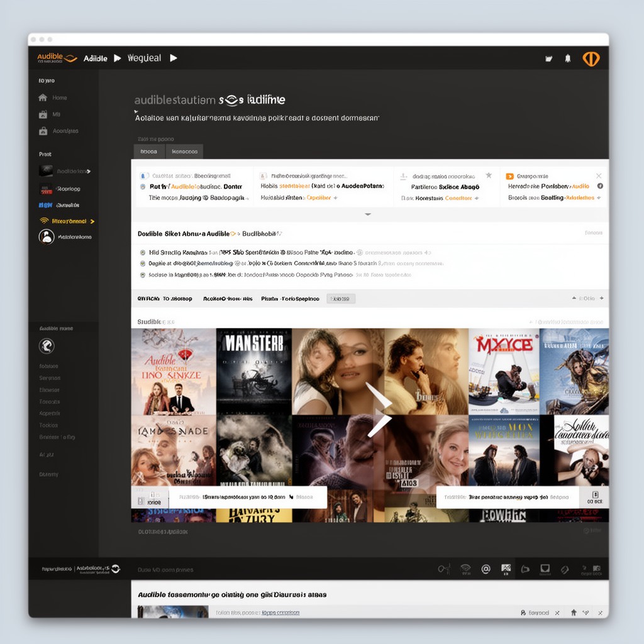Expand the small arrow after 'Rdatiethes'
This screenshot has height=644, width=644.
point(599,198)
